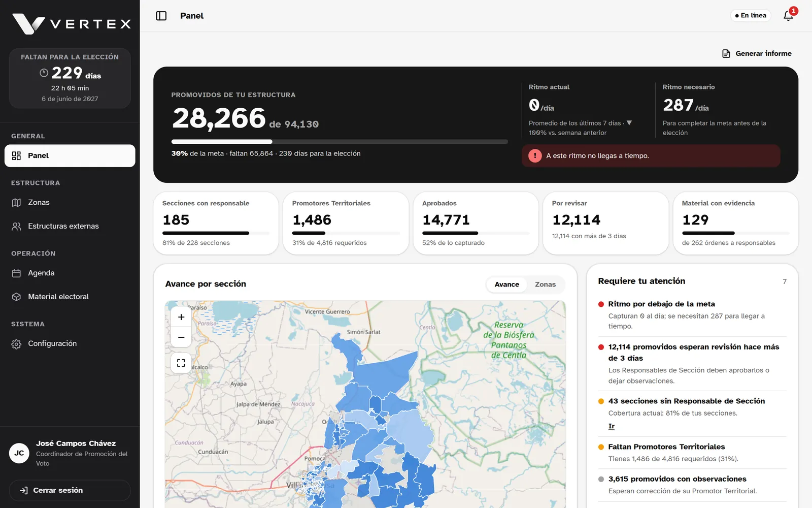Click the Agenda calendar icon

point(16,273)
